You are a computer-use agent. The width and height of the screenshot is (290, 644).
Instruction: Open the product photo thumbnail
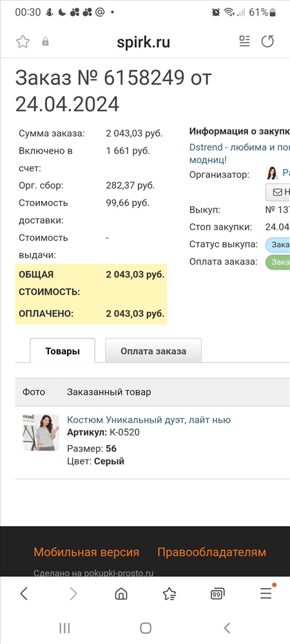pyautogui.click(x=41, y=432)
